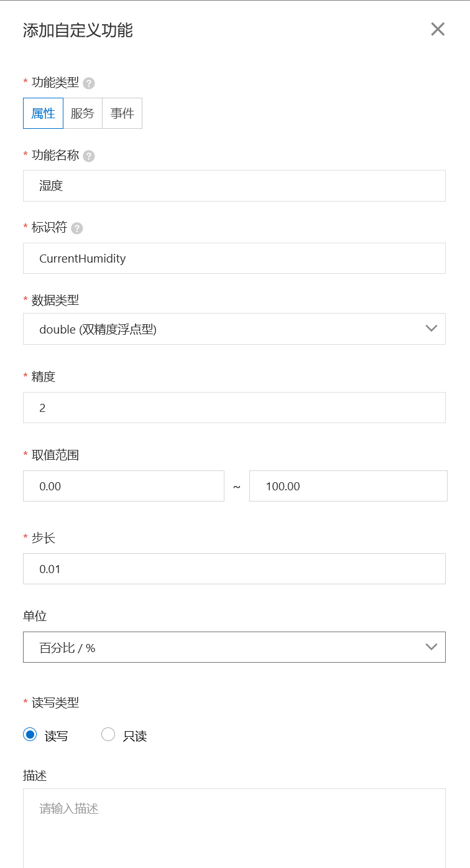Click the help icon next to 标识符
The image size is (470, 868).
(76, 228)
